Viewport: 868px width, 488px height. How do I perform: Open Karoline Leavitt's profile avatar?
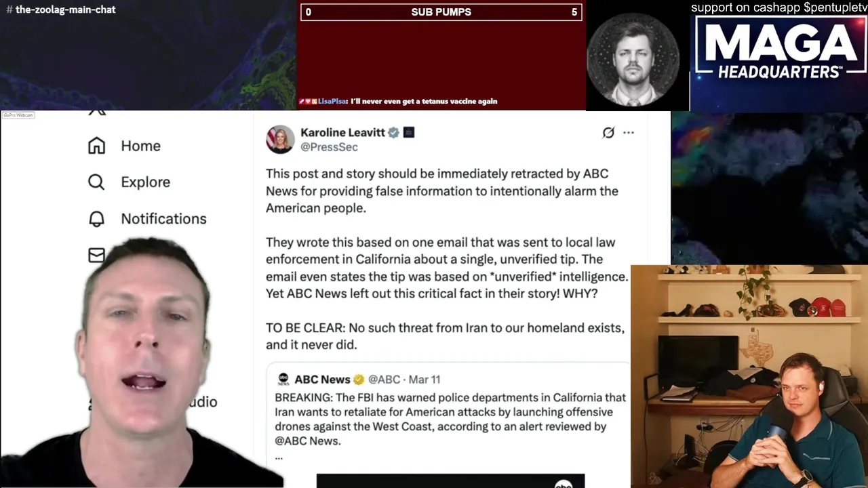point(280,140)
